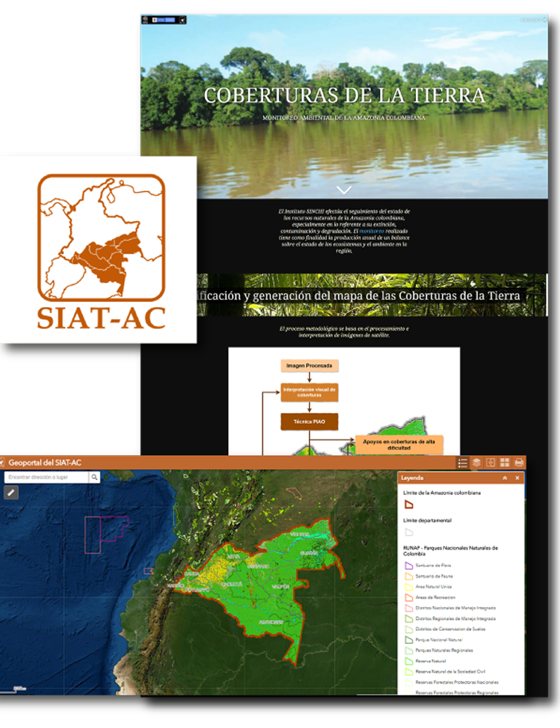Select 'Reserva Natural' legend entry
The image size is (560, 728).
click(x=425, y=661)
